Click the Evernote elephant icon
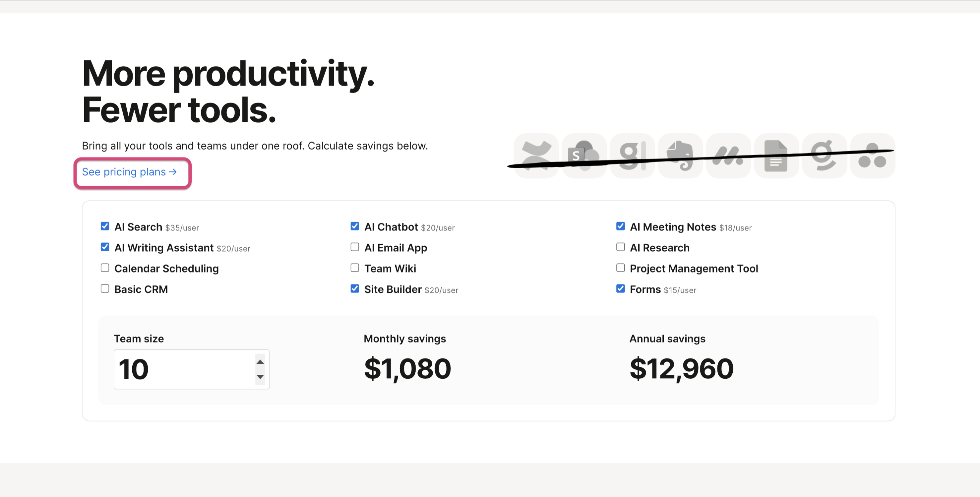The image size is (980, 497). coord(680,155)
